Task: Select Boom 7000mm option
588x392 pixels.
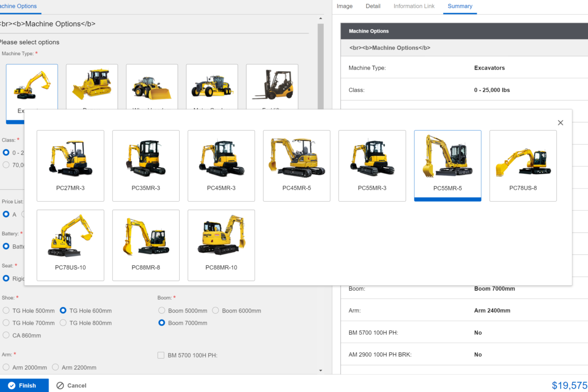Action: pyautogui.click(x=162, y=323)
